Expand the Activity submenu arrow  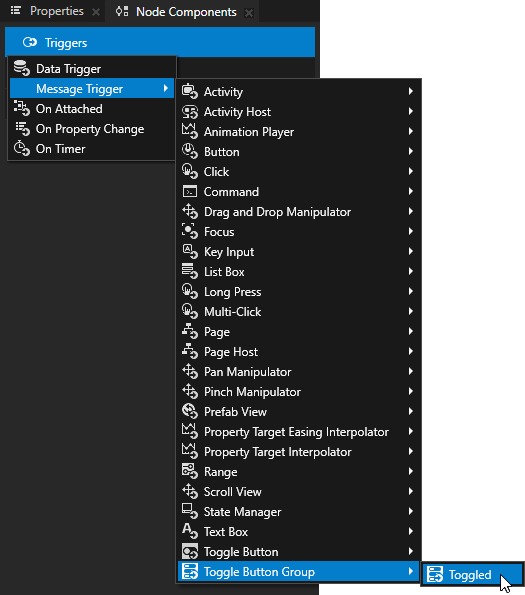tap(410, 91)
